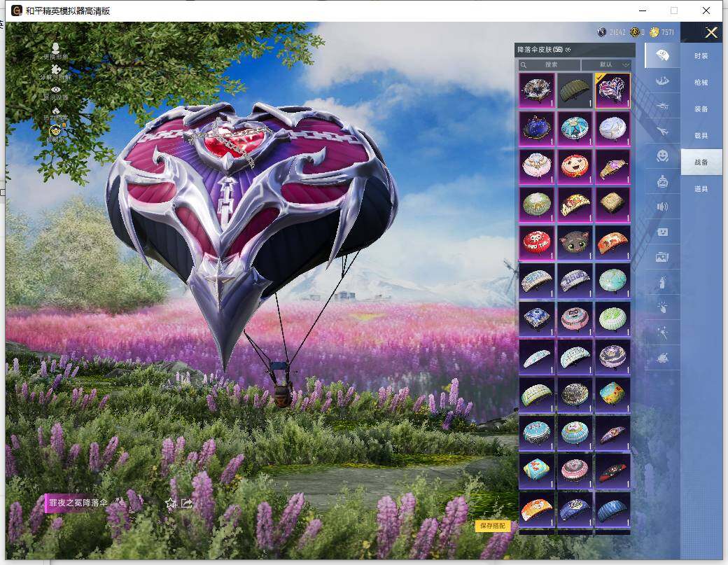Select the white round parachute skin
This screenshot has width=728, height=565.
pos(612,129)
